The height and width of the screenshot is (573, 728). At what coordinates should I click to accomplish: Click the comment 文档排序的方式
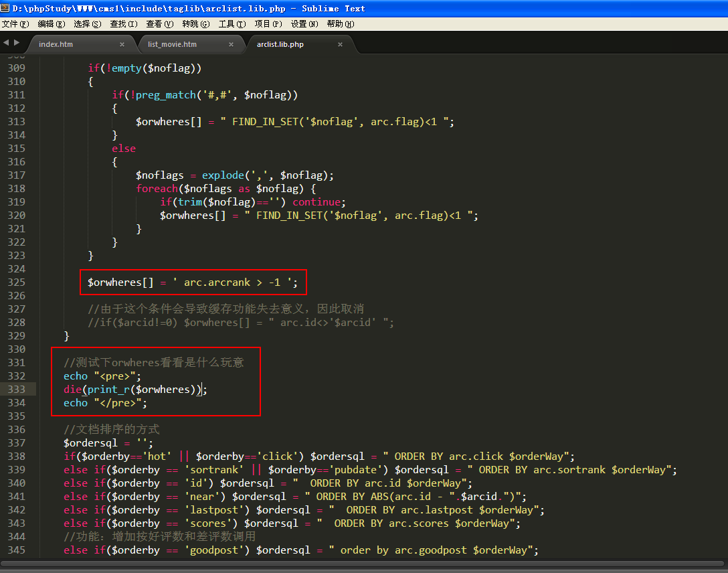pyautogui.click(x=112, y=430)
